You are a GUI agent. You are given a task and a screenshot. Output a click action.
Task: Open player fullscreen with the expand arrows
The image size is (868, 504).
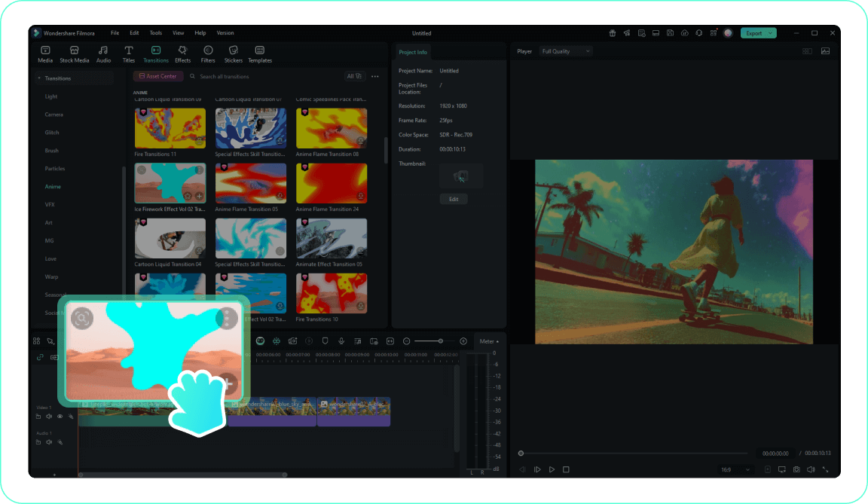825,469
